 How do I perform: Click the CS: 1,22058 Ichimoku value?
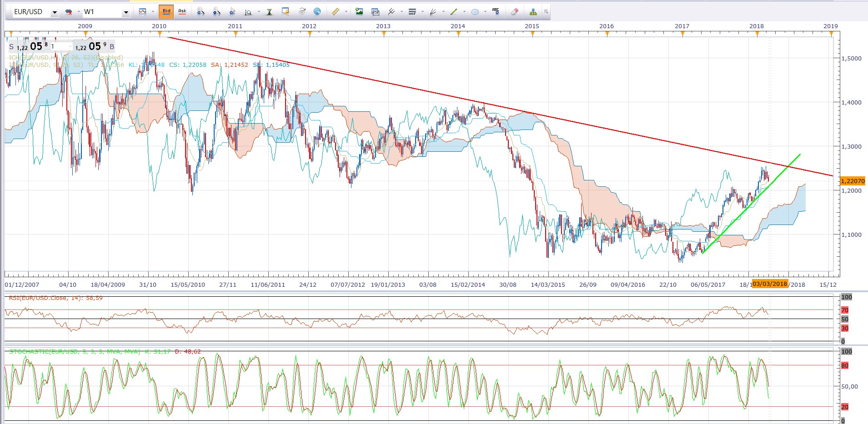pyautogui.click(x=188, y=65)
